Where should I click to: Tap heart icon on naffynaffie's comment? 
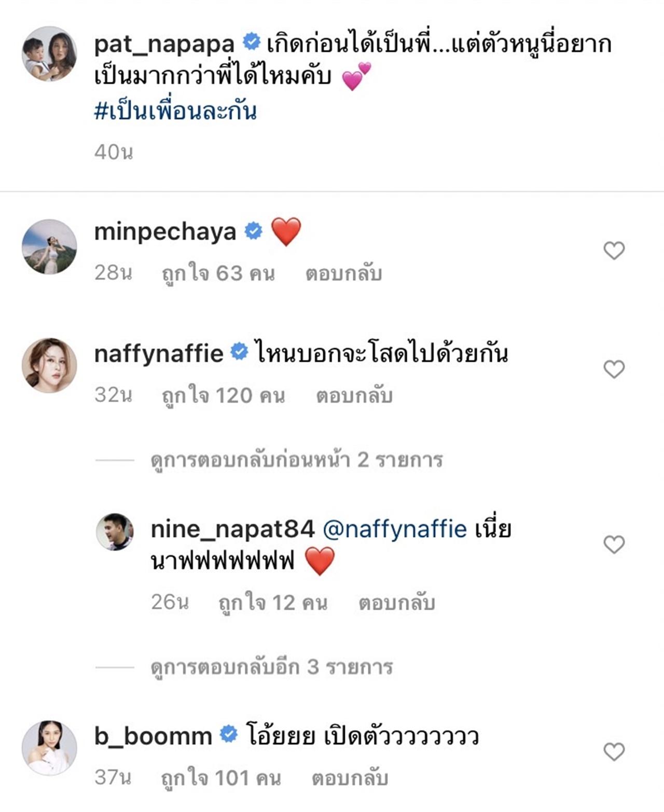(x=614, y=369)
